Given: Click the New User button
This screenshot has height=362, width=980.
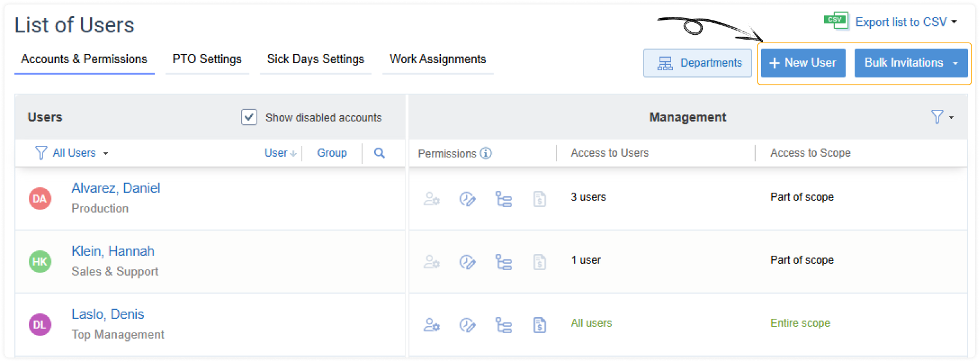Looking at the screenshot, I should [802, 63].
